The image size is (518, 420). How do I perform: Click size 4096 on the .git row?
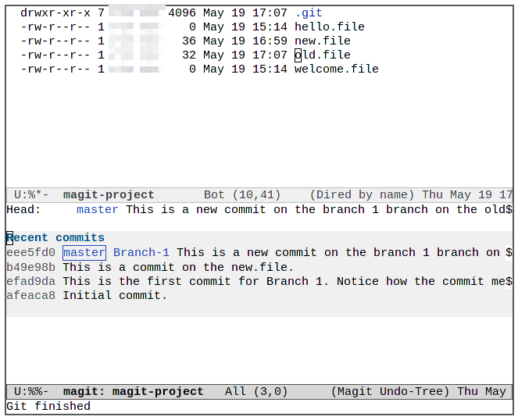182,12
